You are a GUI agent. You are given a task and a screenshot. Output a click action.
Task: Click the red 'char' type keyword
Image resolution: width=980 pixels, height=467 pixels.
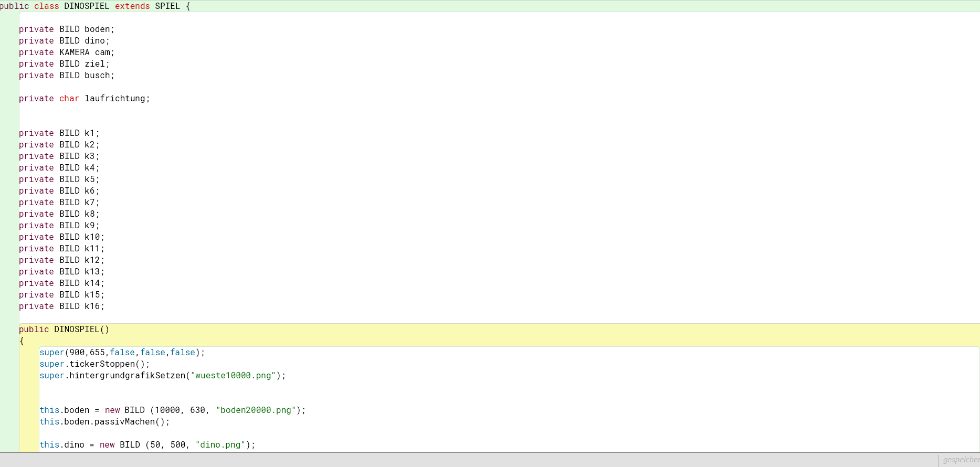coord(69,99)
